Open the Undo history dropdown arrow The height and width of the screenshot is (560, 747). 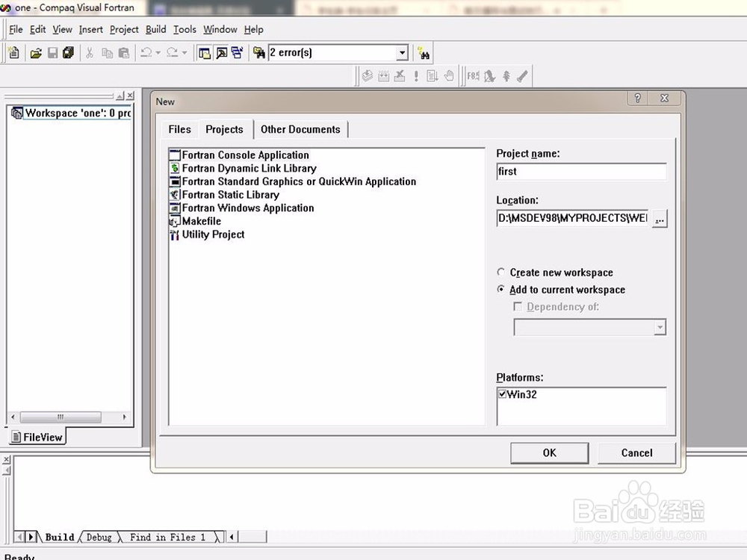[x=158, y=53]
